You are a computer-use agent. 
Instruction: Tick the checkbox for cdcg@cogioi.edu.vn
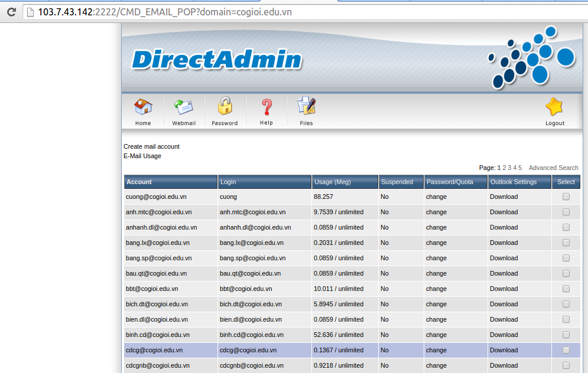coord(566,350)
